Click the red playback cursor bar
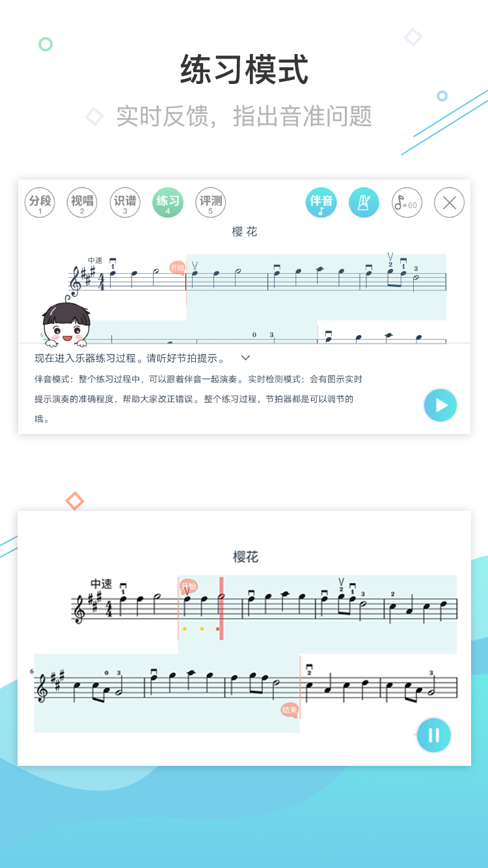This screenshot has height=868, width=488. [221, 608]
